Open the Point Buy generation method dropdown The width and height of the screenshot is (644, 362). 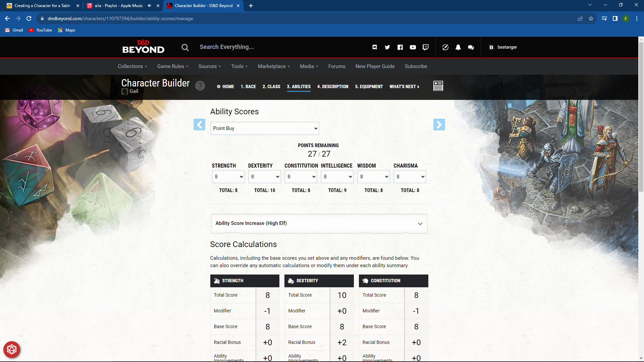(264, 128)
